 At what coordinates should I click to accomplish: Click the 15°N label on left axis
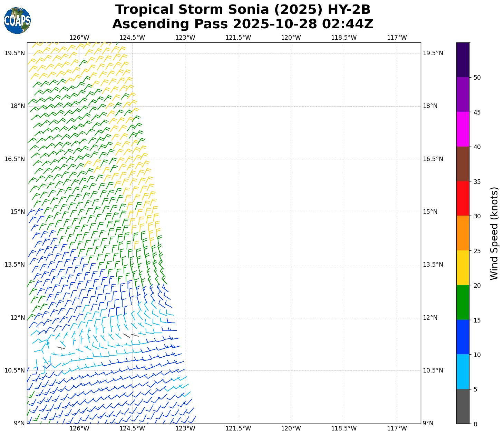tap(18, 212)
